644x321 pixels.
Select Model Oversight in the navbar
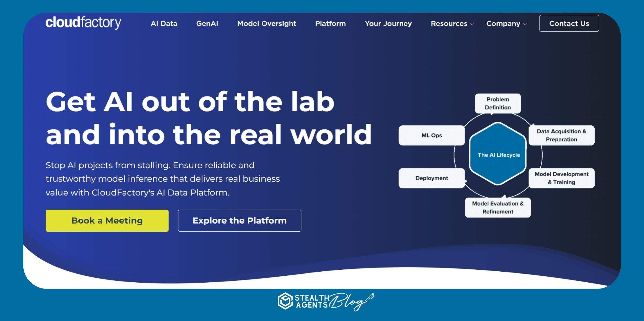[267, 24]
